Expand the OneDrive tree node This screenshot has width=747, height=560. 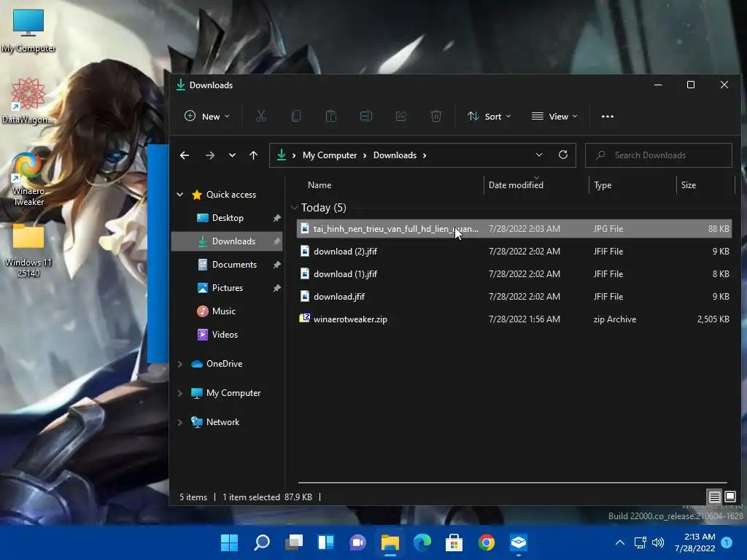180,364
